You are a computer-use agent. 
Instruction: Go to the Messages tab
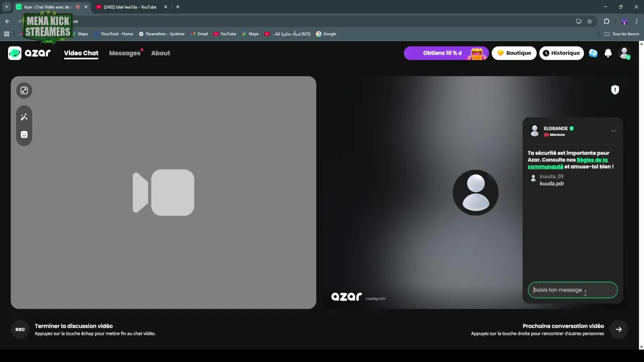[x=125, y=53]
